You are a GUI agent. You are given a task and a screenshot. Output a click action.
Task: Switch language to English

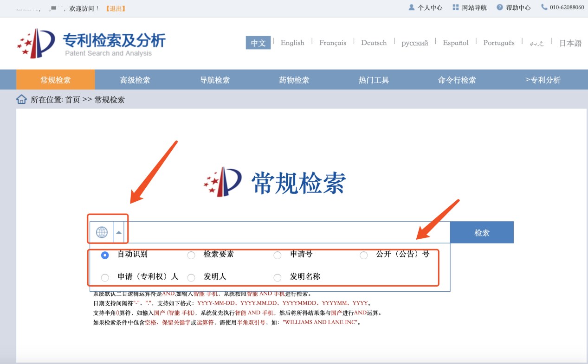click(x=292, y=43)
